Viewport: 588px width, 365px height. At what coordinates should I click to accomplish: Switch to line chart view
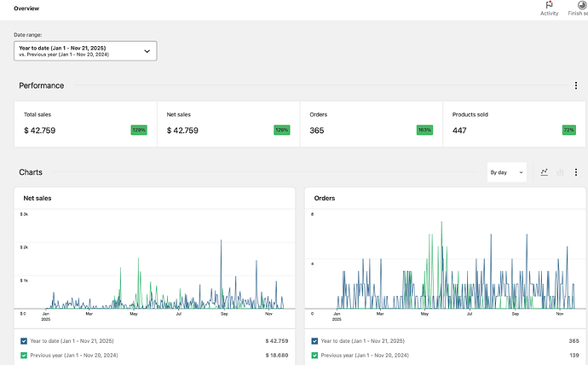tap(545, 172)
